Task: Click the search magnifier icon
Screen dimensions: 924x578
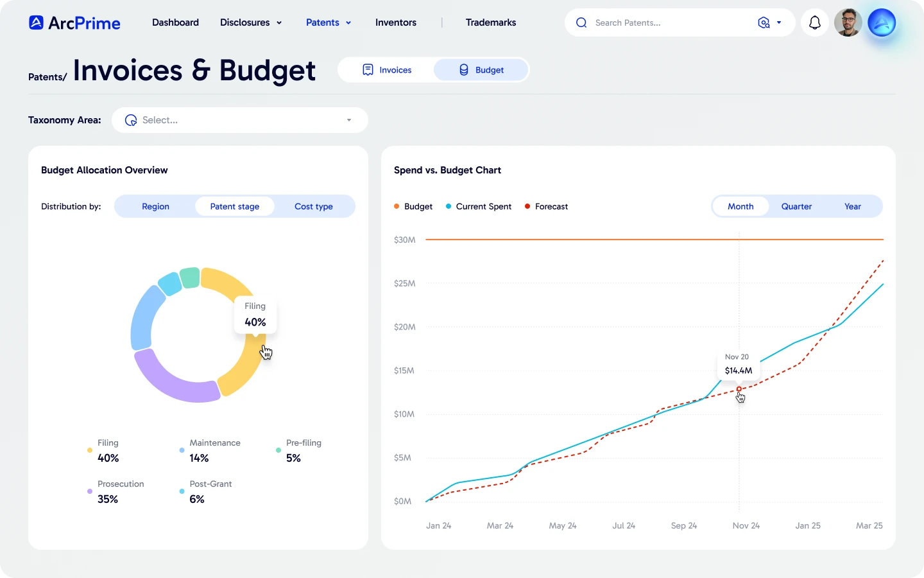Action: (581, 22)
